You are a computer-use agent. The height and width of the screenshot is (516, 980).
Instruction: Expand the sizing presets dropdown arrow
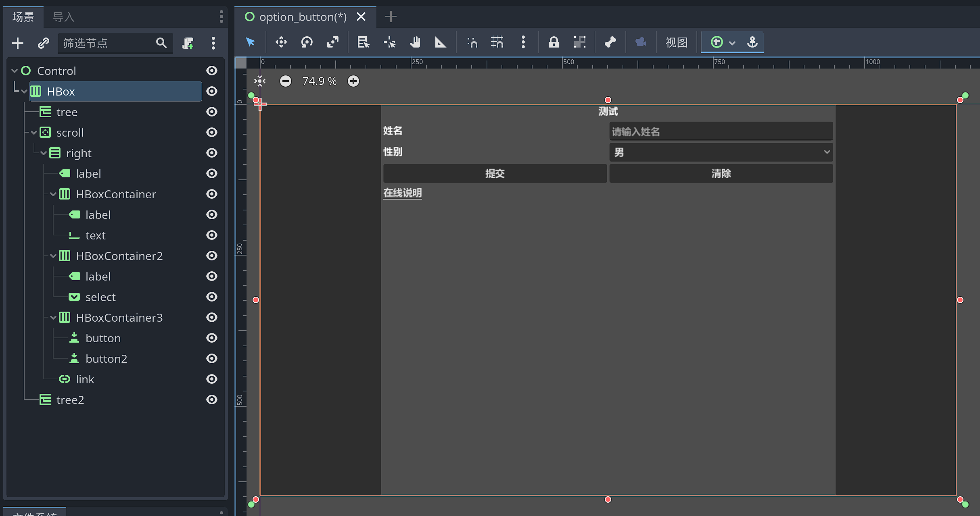(x=732, y=43)
